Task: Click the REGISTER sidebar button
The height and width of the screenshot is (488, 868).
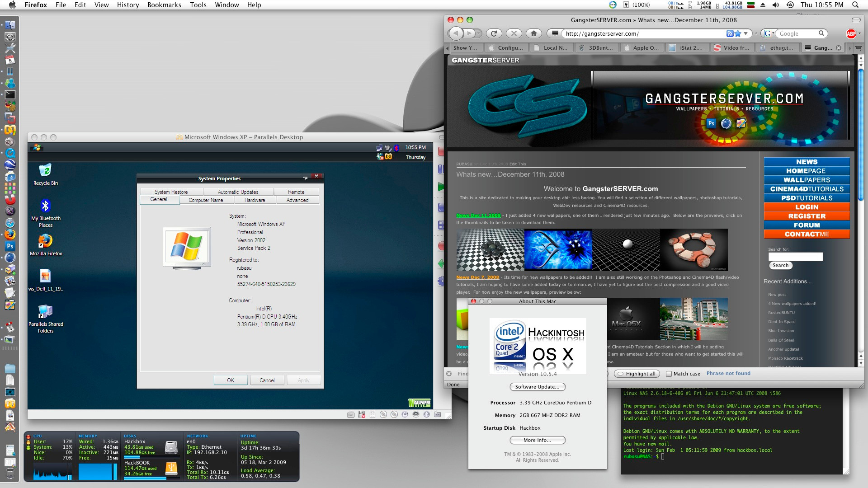Action: pos(807,216)
